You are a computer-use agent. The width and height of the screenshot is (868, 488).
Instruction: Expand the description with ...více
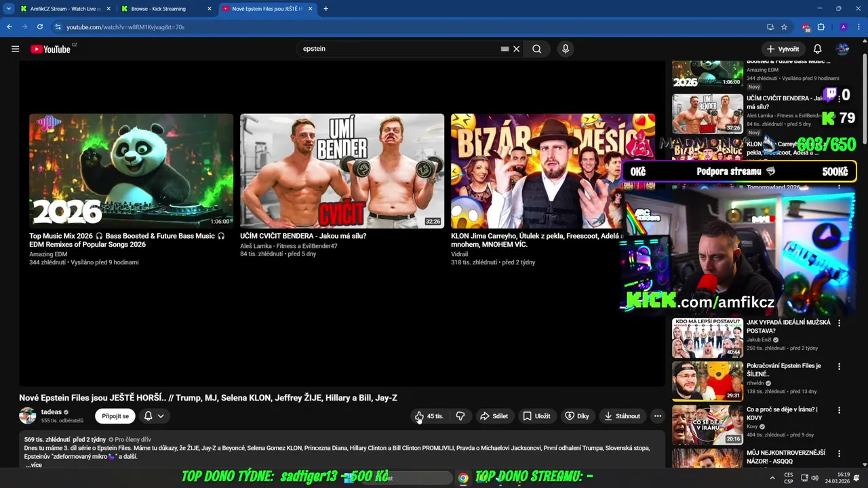[34, 465]
